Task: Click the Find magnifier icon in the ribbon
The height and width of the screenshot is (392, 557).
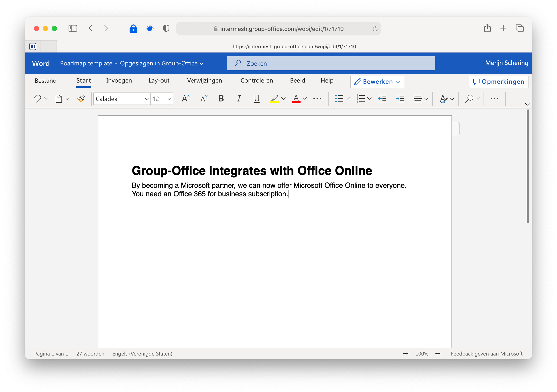Action: point(470,99)
